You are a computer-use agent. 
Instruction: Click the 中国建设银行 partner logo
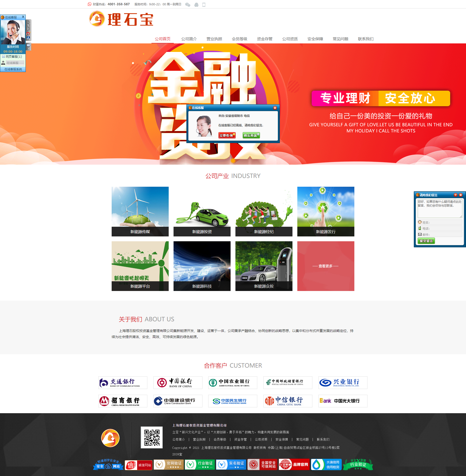pyautogui.click(x=178, y=401)
